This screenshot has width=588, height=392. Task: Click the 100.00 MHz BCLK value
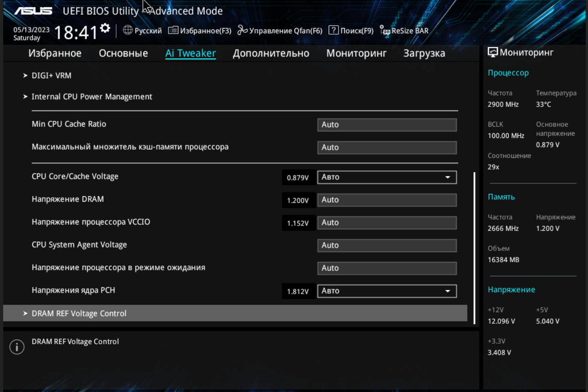click(x=506, y=136)
